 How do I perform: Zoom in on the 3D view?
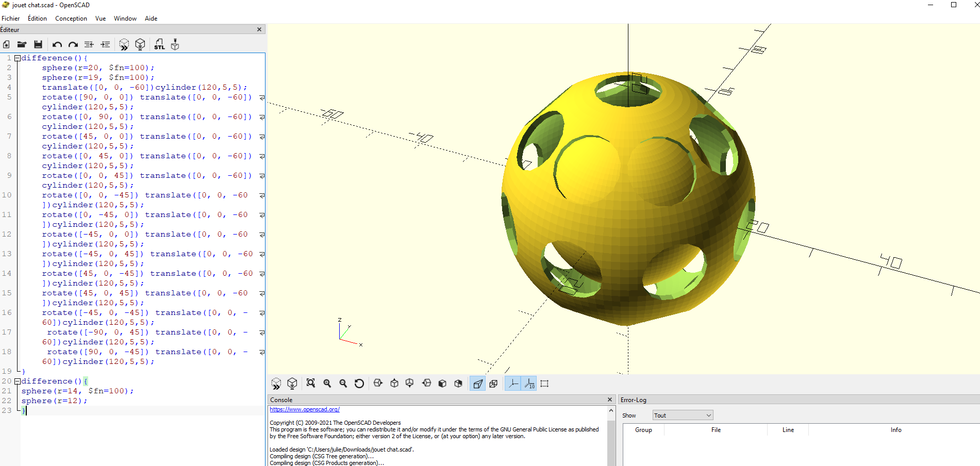coord(327,384)
